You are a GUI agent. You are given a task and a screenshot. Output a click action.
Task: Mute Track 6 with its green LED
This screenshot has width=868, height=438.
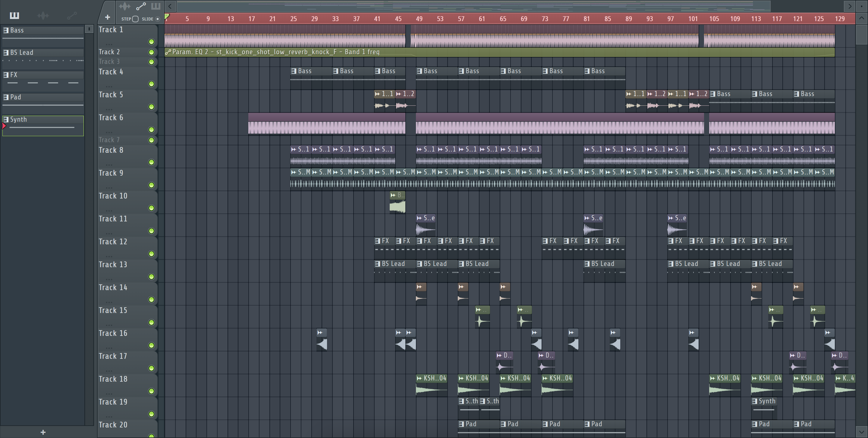151,130
